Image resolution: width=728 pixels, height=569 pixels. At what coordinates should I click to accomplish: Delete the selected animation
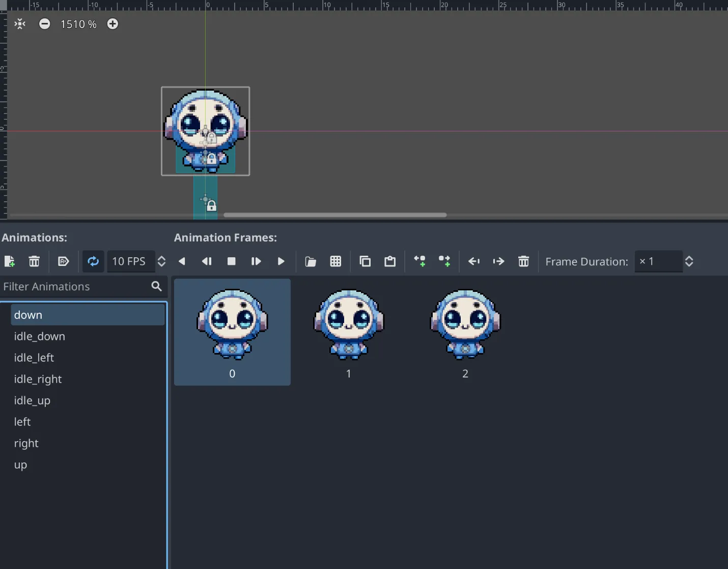pyautogui.click(x=34, y=261)
